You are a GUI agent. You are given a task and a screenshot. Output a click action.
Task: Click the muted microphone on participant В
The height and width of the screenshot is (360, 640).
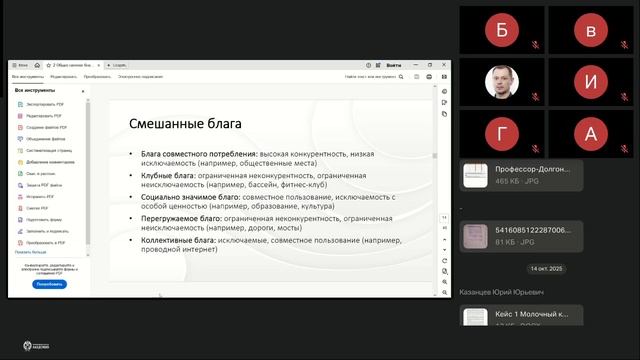click(624, 44)
